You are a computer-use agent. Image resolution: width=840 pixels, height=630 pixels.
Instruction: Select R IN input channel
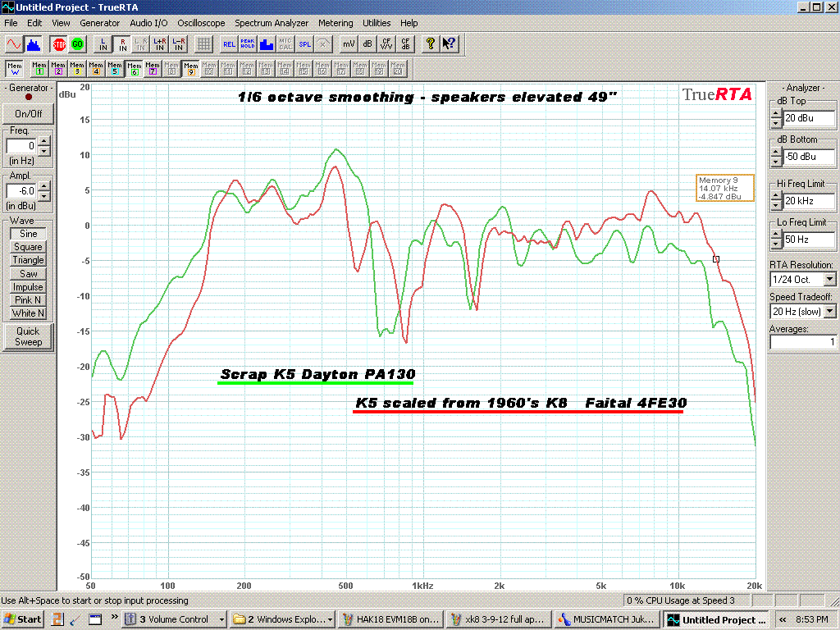pyautogui.click(x=122, y=44)
